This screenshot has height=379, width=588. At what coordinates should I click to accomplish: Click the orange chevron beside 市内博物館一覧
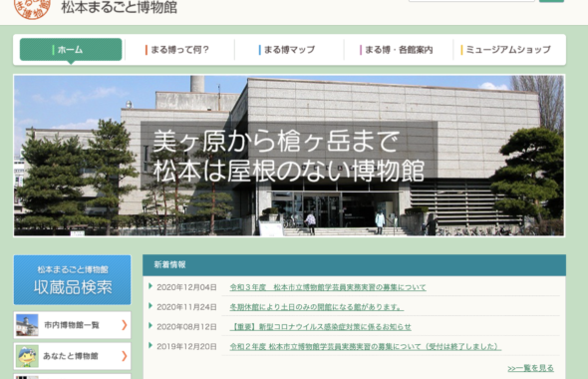click(125, 325)
